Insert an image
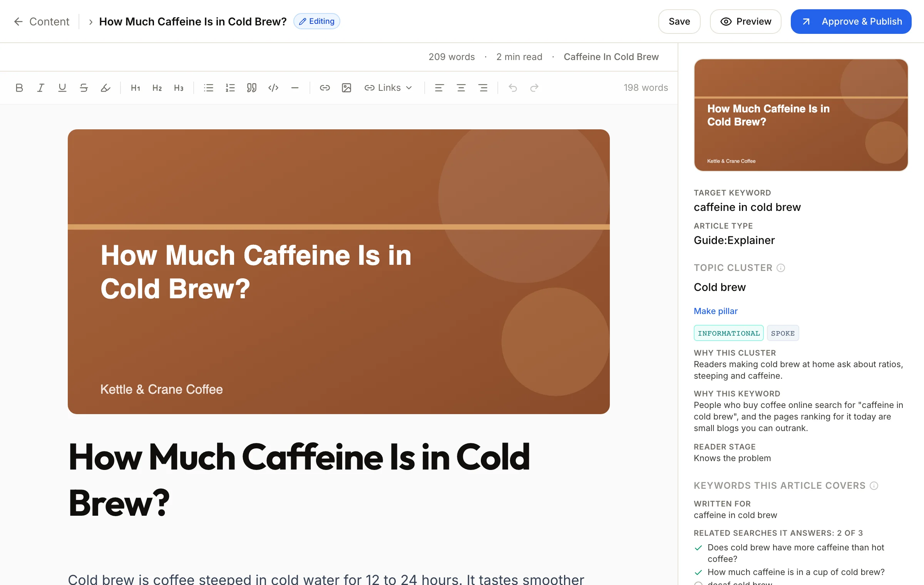This screenshot has width=924, height=585. [x=346, y=88]
